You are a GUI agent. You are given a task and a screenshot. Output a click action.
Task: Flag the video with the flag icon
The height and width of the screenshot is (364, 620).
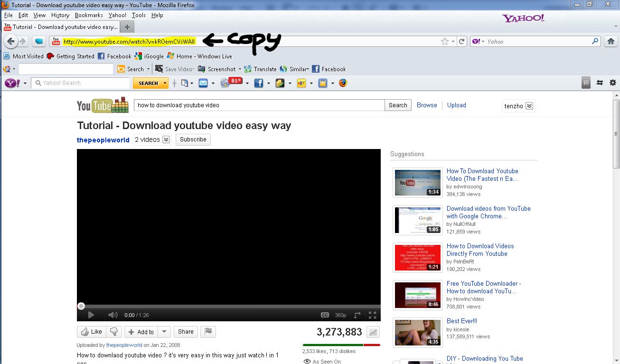pyautogui.click(x=208, y=332)
